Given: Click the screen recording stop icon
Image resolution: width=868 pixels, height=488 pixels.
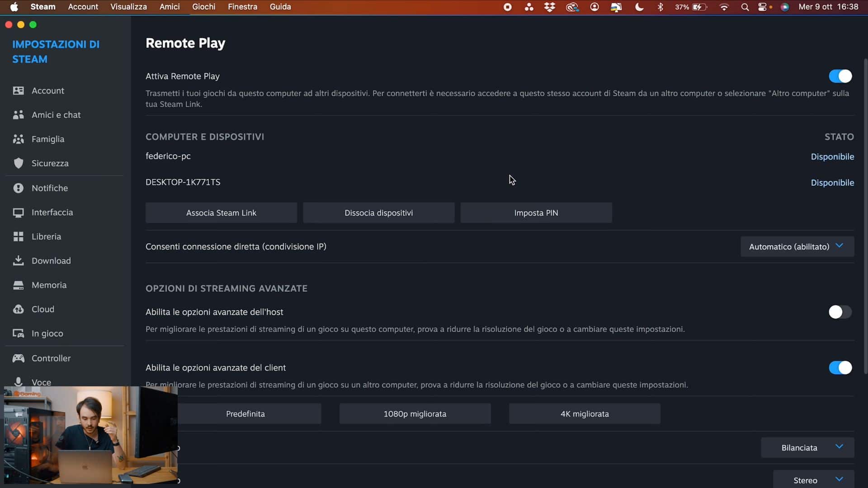Looking at the screenshot, I should click(x=507, y=7).
